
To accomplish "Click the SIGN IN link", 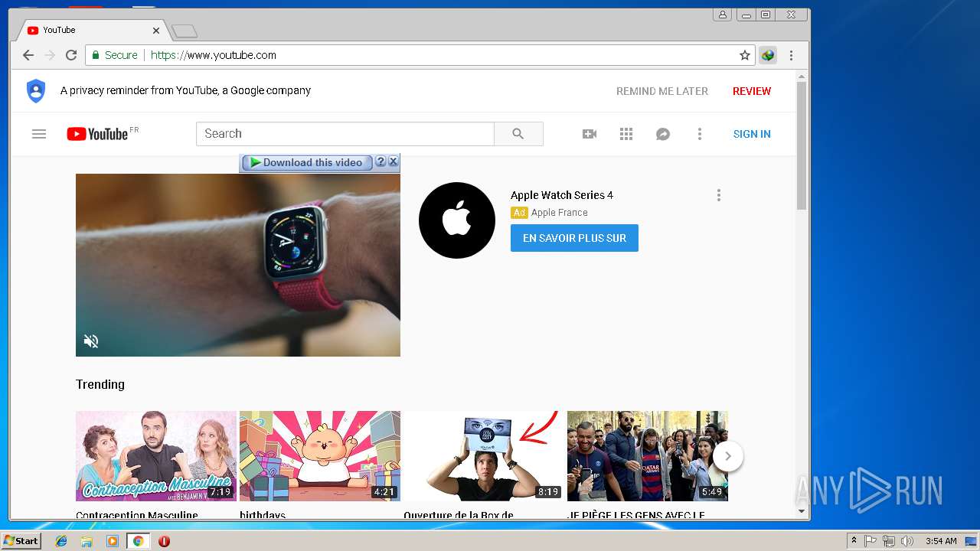I will (752, 134).
